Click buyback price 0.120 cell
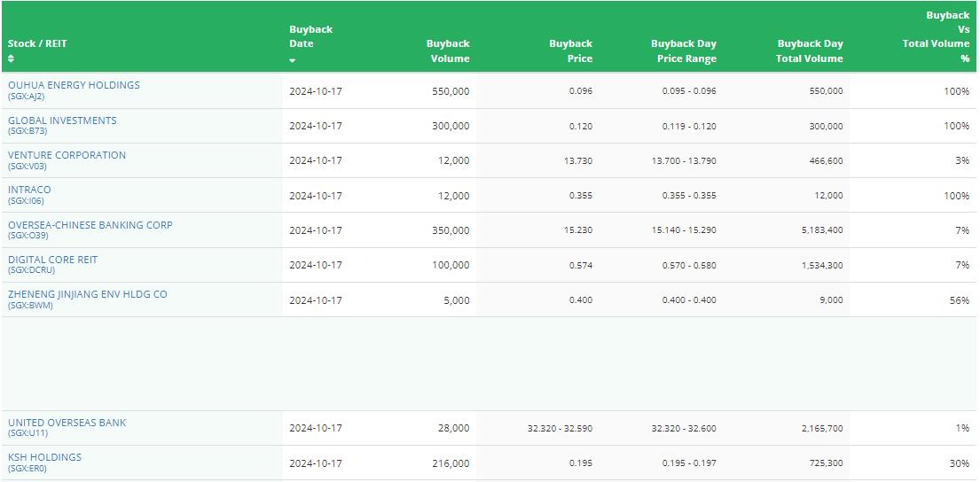Viewport: 980px width, 482px height. (581, 126)
